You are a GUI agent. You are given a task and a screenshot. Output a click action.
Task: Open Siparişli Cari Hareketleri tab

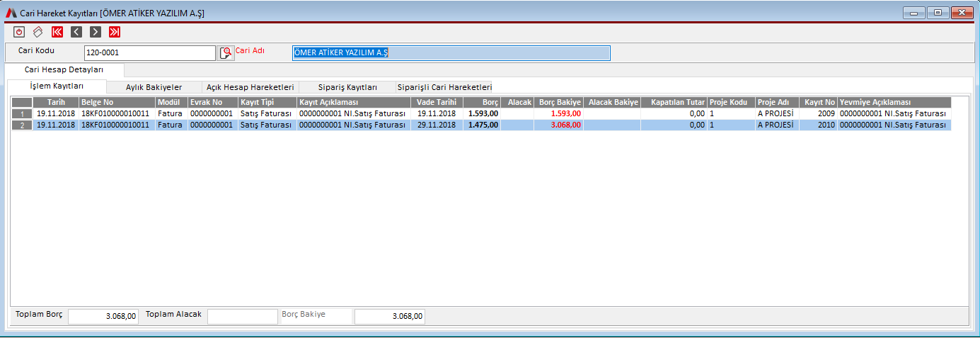444,87
